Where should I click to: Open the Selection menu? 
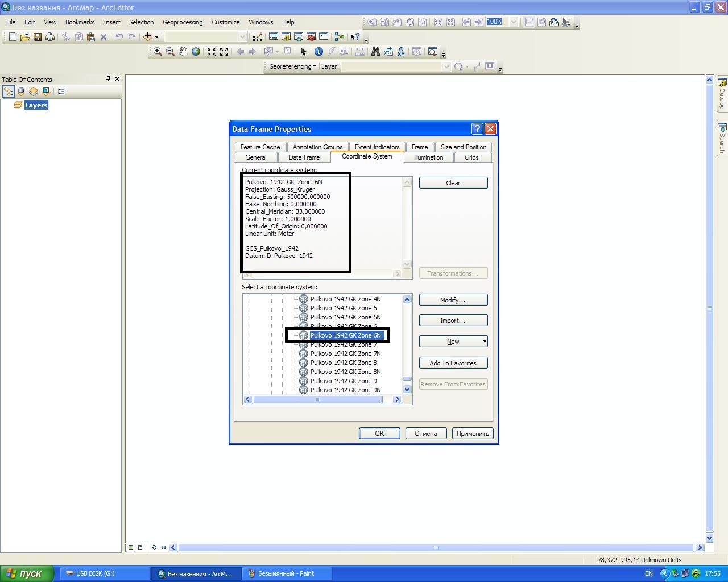pos(142,22)
